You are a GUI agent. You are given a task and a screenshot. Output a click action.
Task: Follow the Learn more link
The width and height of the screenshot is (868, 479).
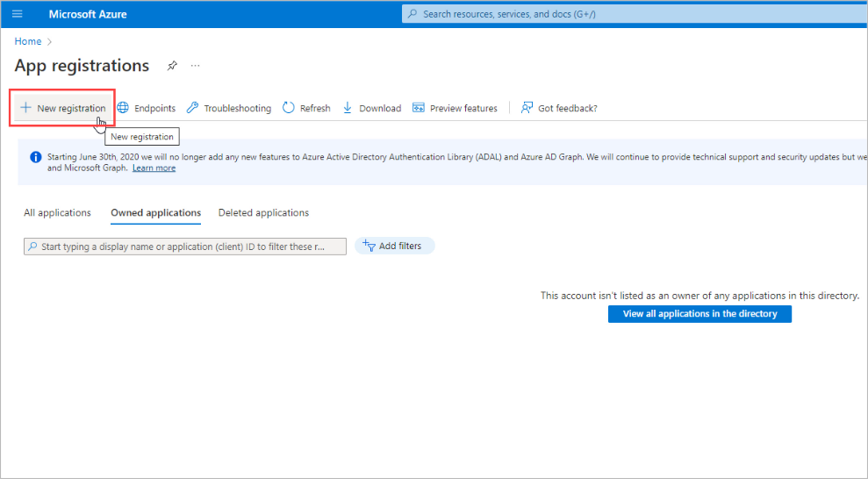(154, 168)
